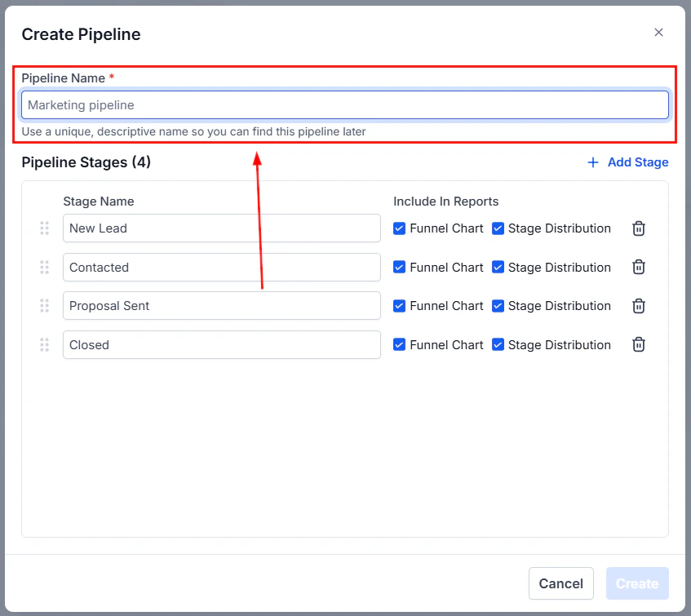Screen dimensions: 691x616
Task: Select the Proposal Sent stage name field
Action: [221, 306]
